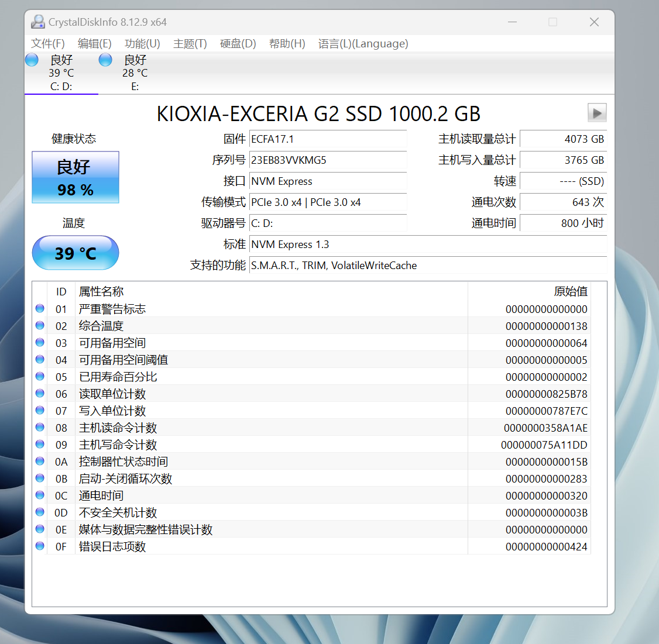Screen dimensions: 659x644
Task: Click the 39 °C temperature button
Action: point(75,253)
